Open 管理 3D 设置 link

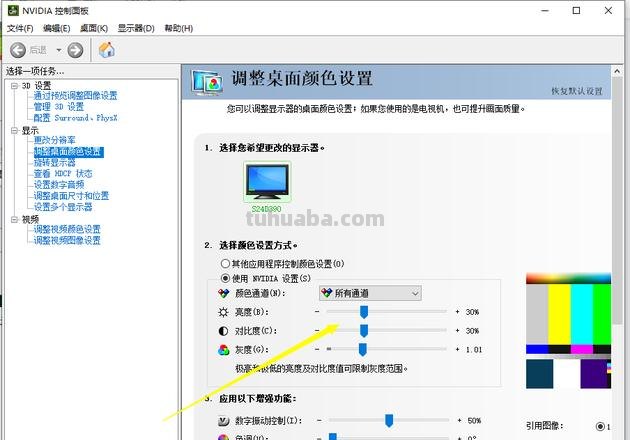pos(59,106)
